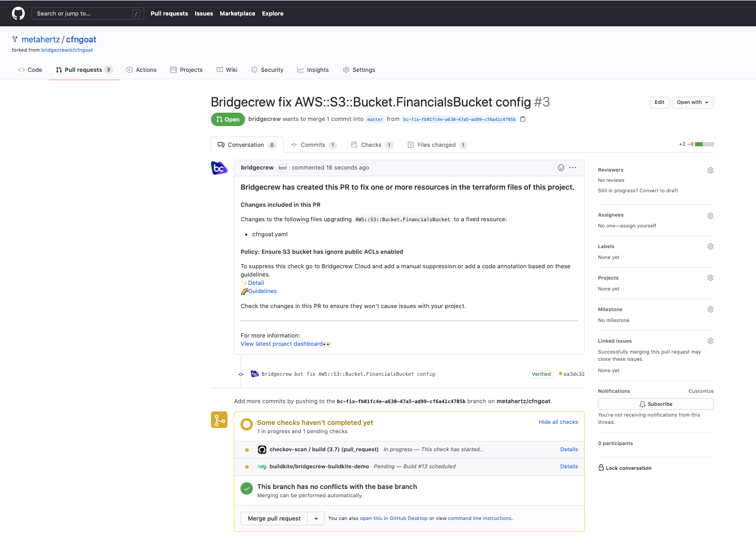Open the GitHub home logo
Screen dimensions: 756x536
[x=18, y=13]
